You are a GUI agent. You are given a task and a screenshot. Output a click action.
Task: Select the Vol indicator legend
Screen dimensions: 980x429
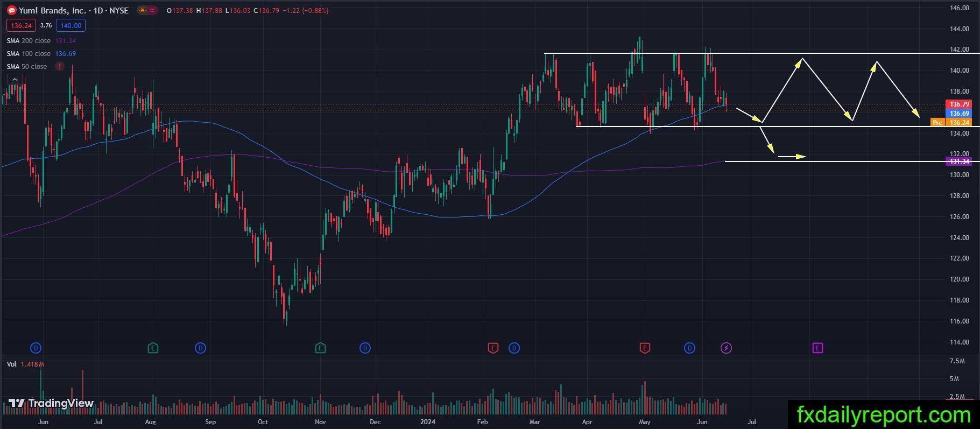coord(11,364)
